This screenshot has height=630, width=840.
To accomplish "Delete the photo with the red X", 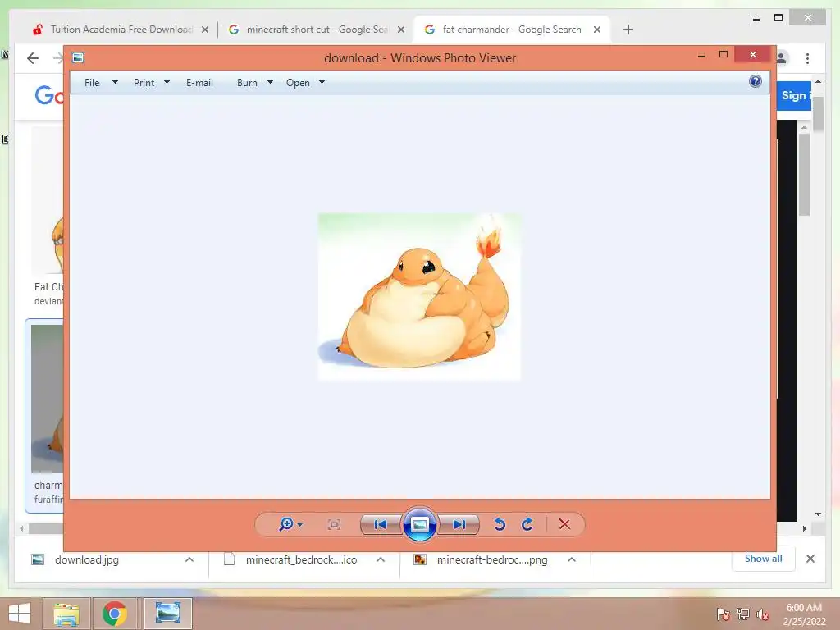I will pos(564,524).
